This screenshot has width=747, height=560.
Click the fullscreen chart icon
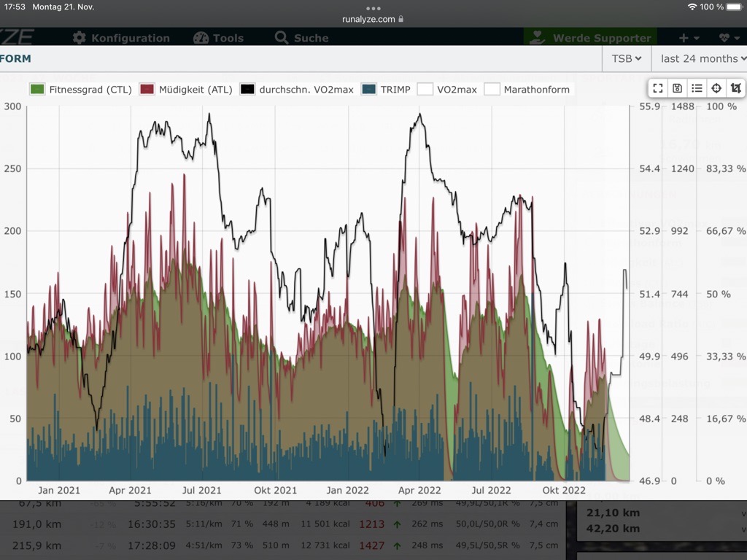coord(658,88)
